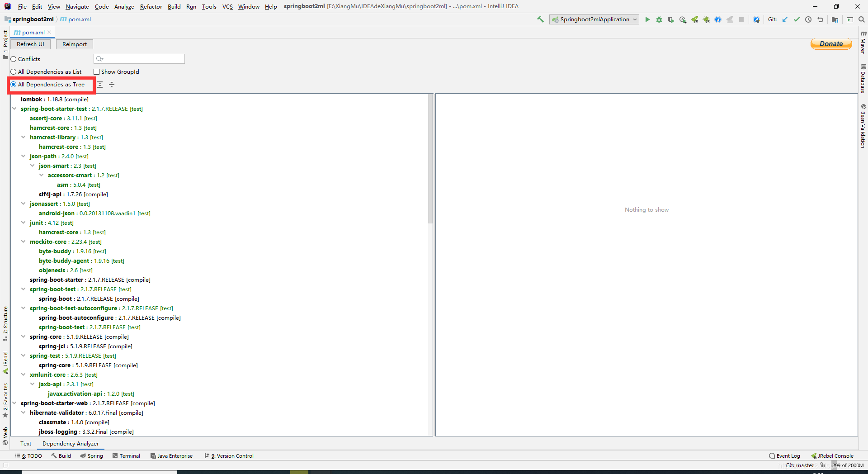Open the Event Log panel

pyautogui.click(x=784, y=456)
